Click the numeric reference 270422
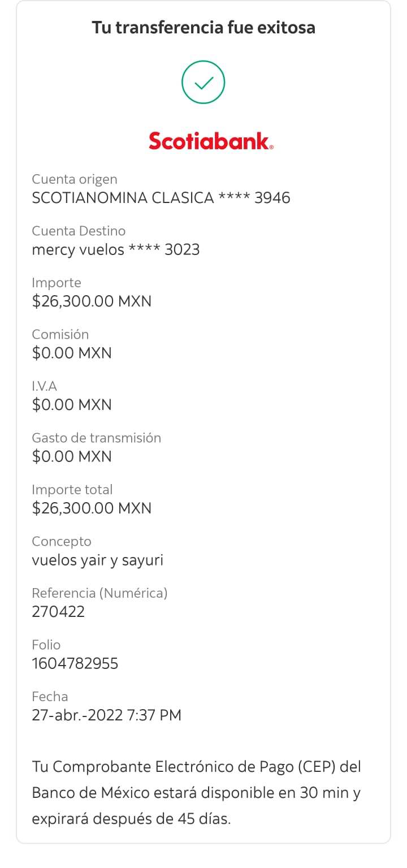 pyautogui.click(x=58, y=611)
